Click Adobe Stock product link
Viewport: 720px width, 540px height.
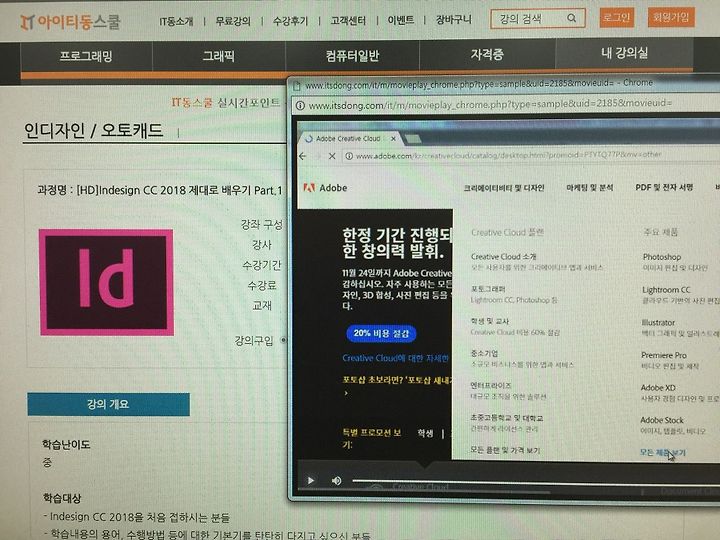662,420
